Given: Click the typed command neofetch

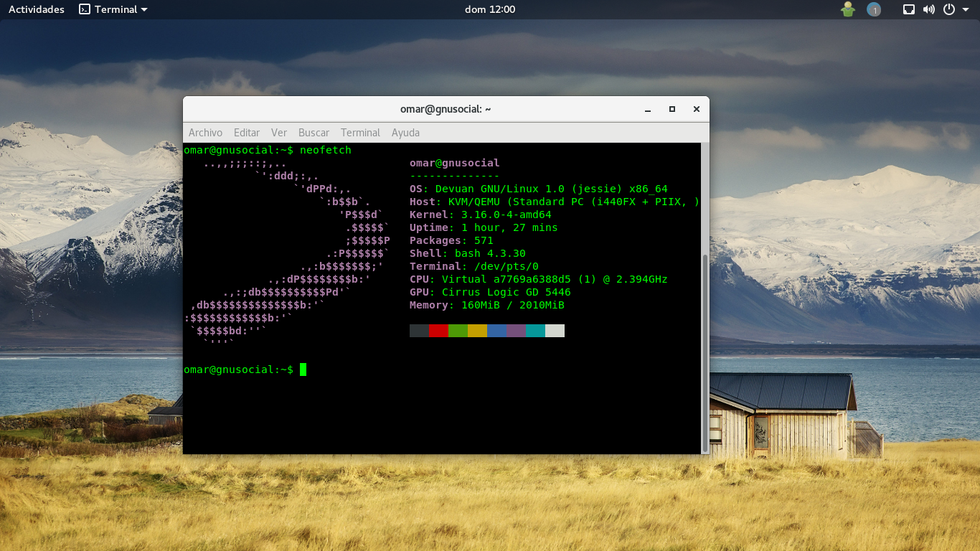Looking at the screenshot, I should 326,150.
